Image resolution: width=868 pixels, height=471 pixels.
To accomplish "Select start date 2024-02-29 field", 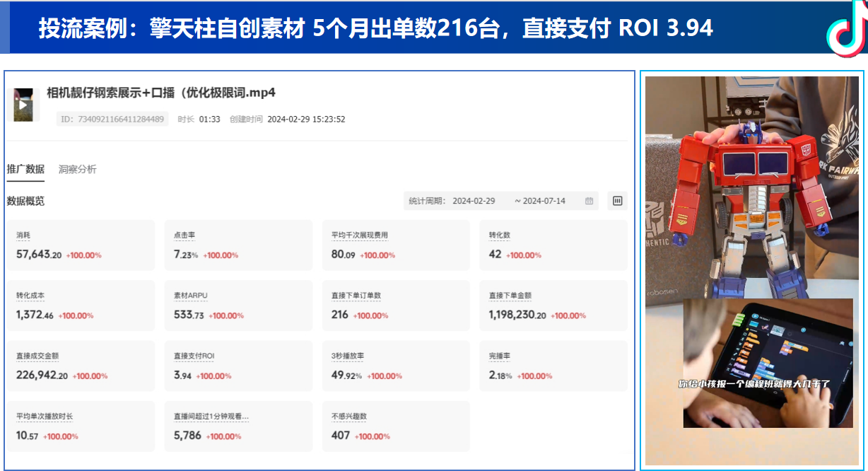I will (x=474, y=201).
